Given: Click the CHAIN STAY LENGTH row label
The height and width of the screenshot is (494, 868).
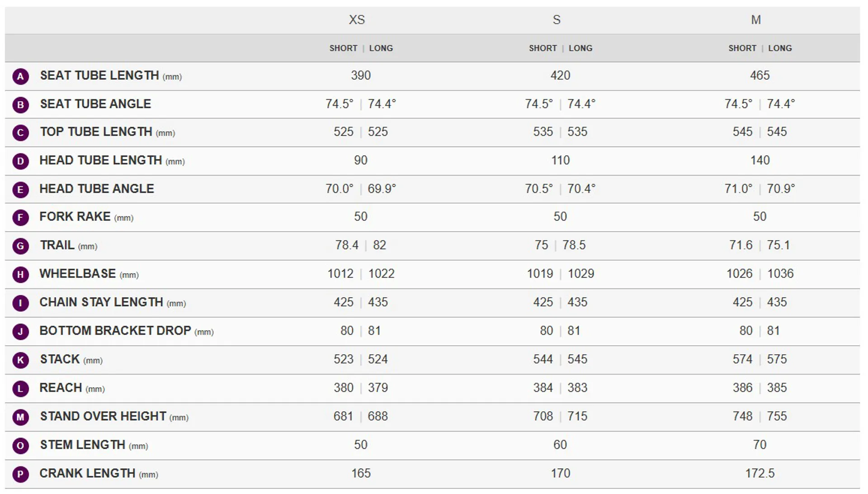Looking at the screenshot, I should click(101, 302).
